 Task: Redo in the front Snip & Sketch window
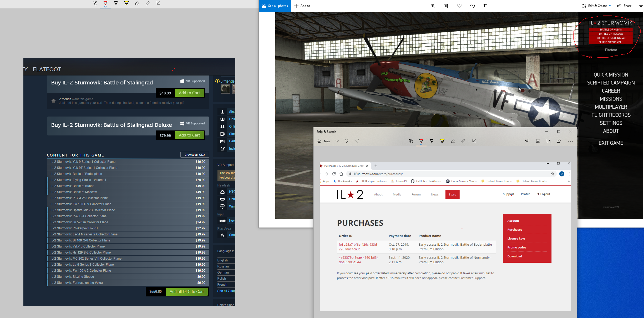point(357,141)
